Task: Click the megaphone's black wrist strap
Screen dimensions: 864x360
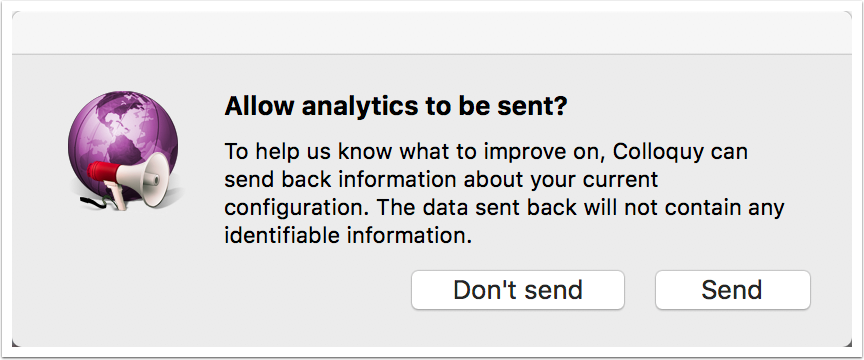Action: [98, 202]
